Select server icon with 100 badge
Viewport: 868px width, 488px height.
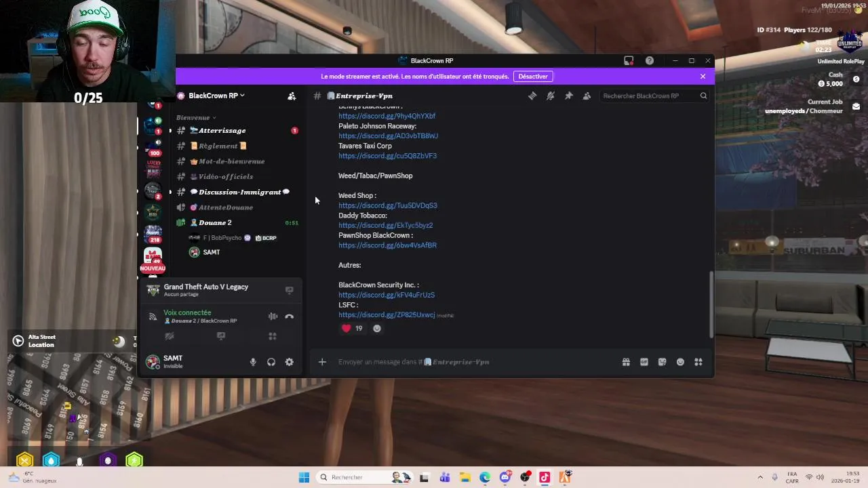tap(153, 147)
